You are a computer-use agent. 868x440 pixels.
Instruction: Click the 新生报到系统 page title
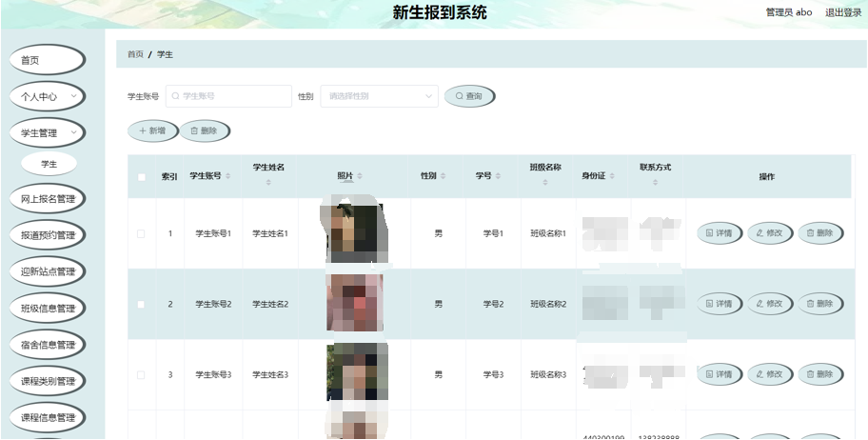[440, 12]
